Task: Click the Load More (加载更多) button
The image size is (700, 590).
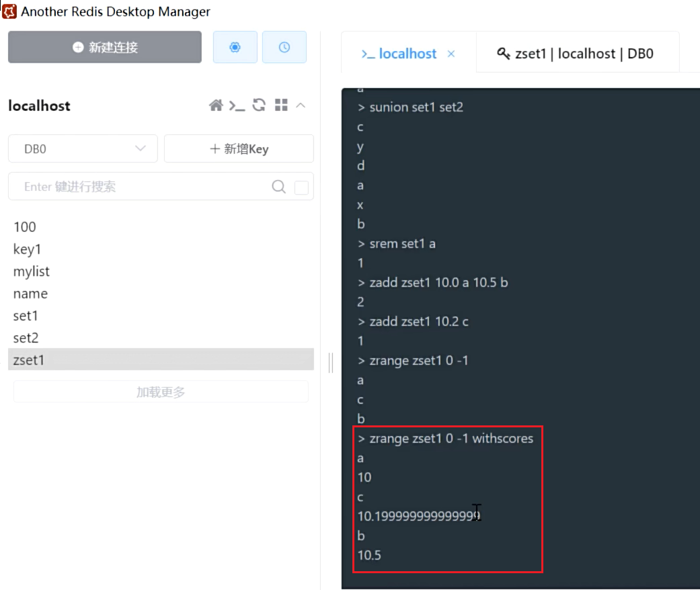Action: click(x=161, y=392)
